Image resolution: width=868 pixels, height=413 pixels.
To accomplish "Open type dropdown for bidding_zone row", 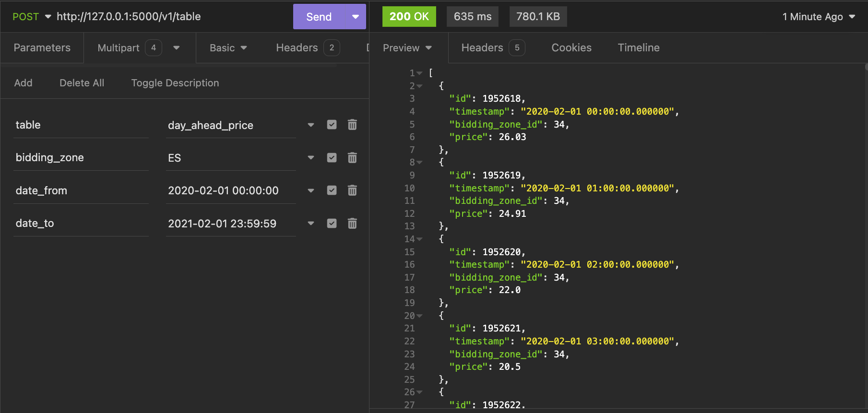I will coord(311,158).
